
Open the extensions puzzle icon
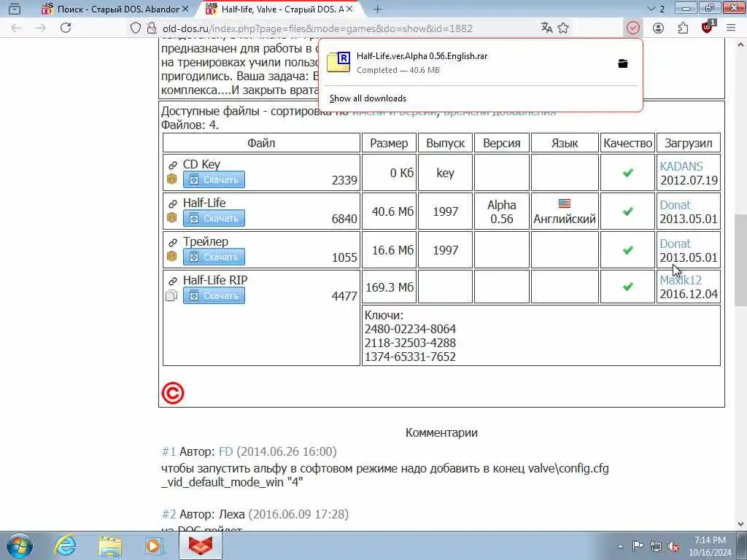pyautogui.click(x=683, y=28)
